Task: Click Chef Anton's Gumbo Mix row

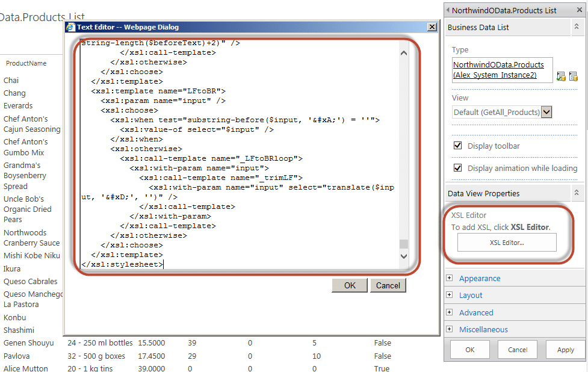Action: [25, 147]
